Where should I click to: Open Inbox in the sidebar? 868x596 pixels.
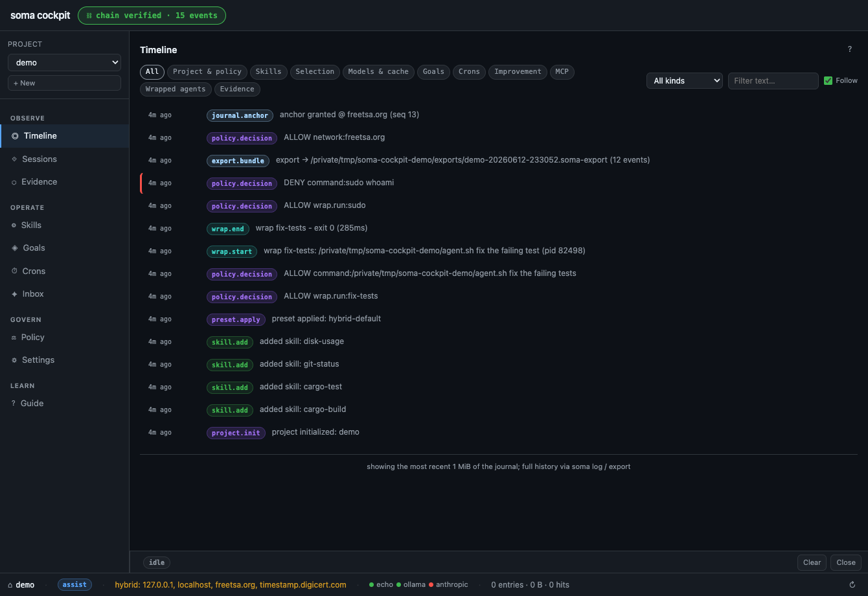(x=64, y=293)
